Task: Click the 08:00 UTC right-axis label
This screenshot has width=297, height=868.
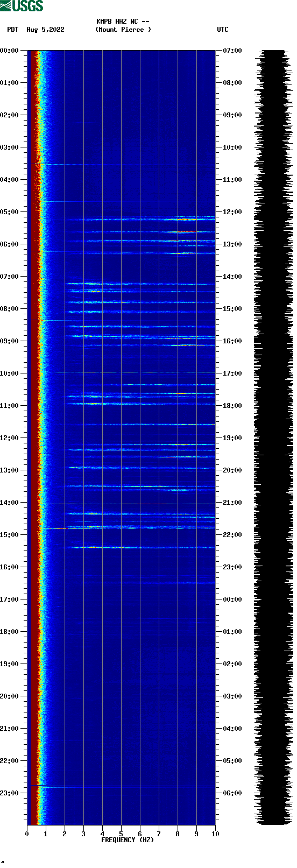Action: click(232, 83)
